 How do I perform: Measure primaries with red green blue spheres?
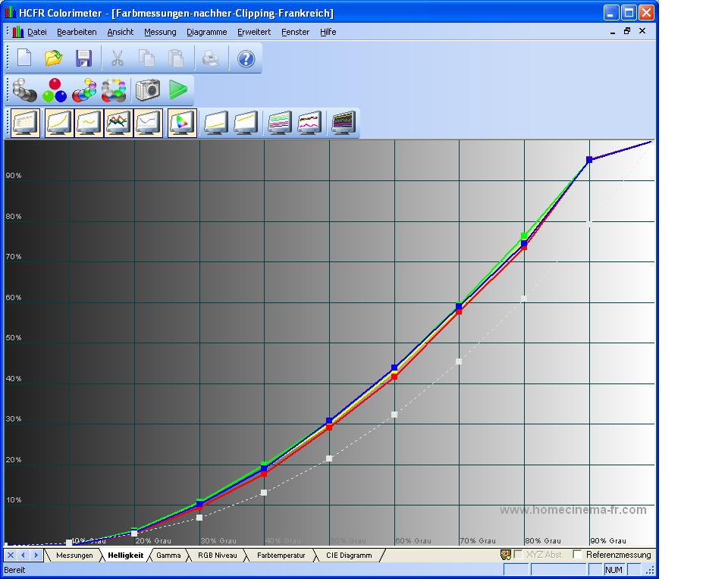tap(55, 90)
